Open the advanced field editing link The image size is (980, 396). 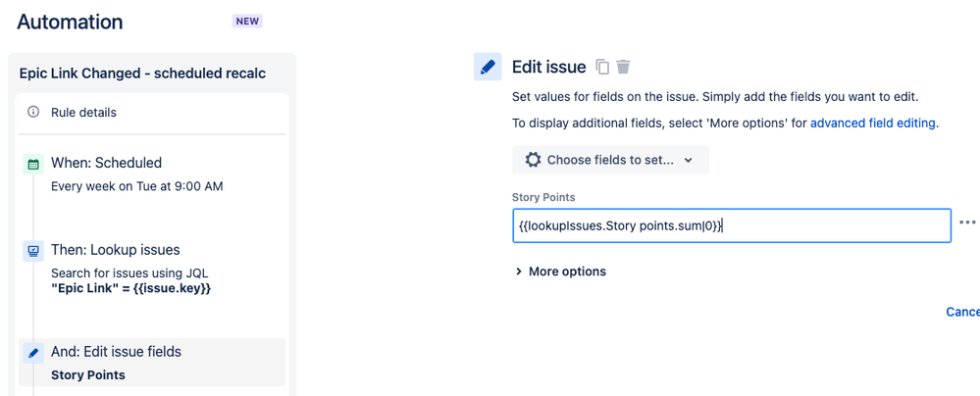click(x=873, y=124)
